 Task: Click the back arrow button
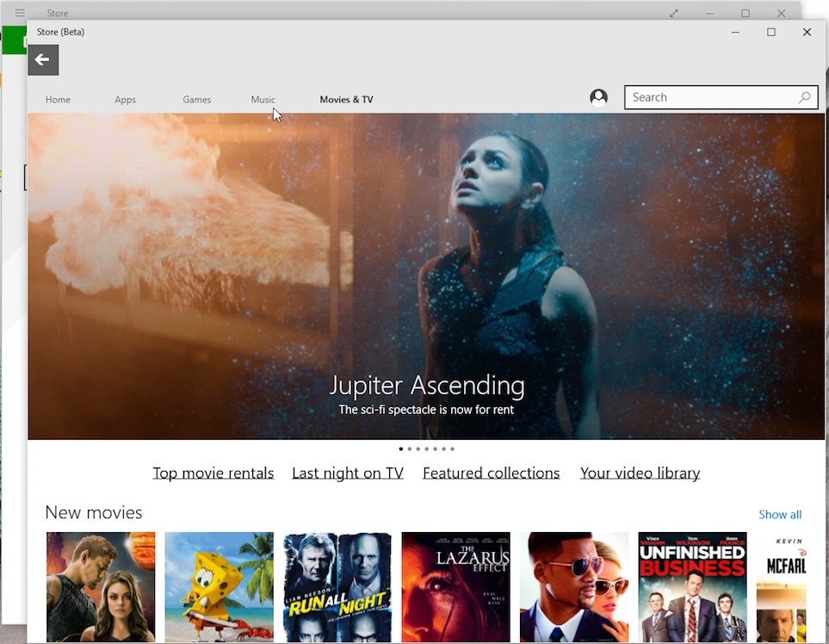[43, 60]
